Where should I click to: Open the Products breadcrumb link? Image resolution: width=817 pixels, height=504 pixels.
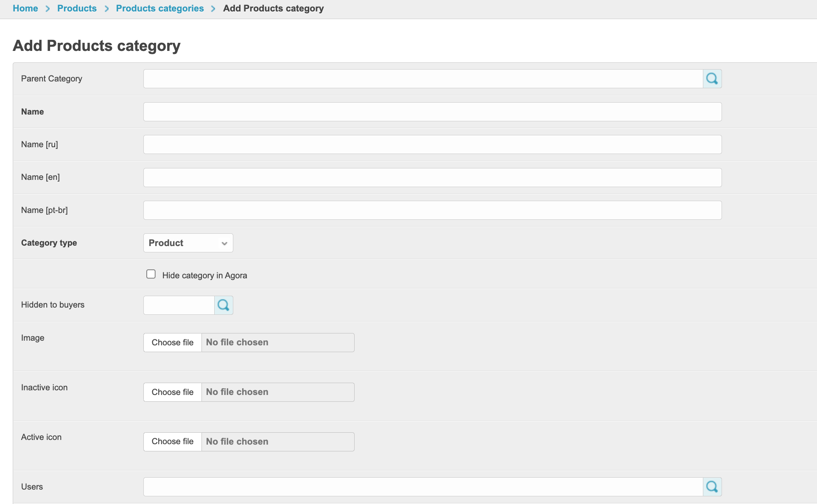[x=77, y=8]
